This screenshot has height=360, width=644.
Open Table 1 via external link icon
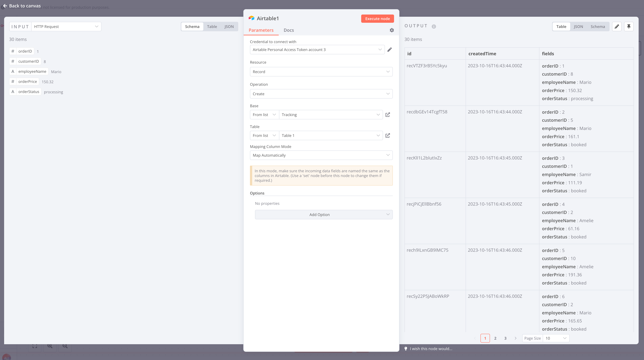tap(388, 135)
